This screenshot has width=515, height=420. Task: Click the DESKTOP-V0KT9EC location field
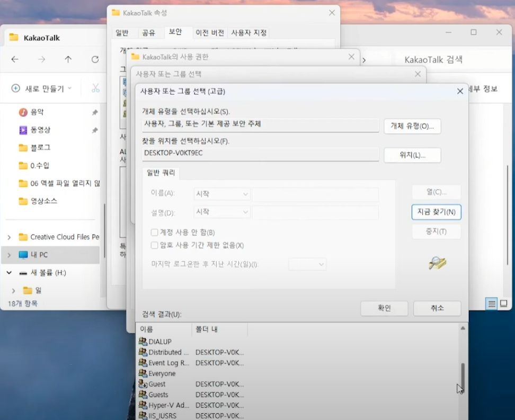click(261, 154)
